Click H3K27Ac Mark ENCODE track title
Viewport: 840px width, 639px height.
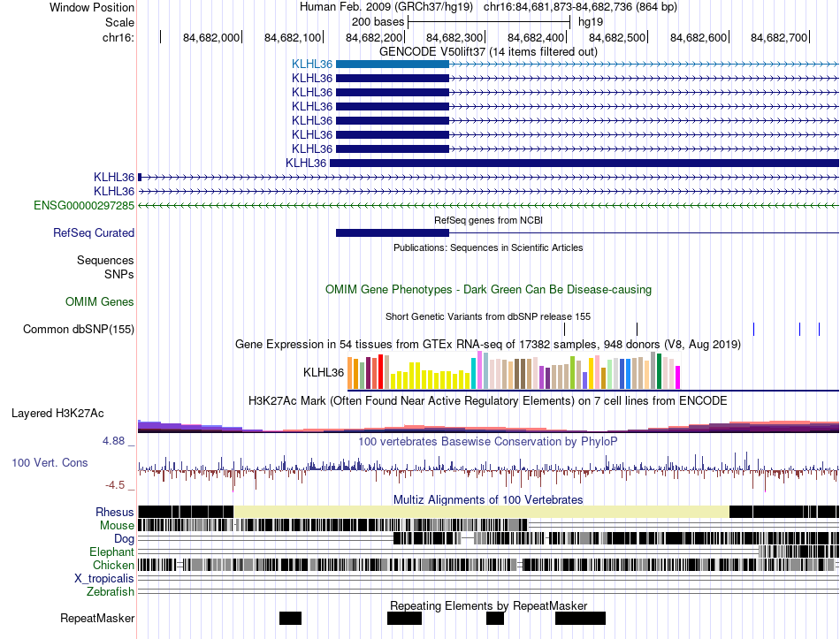488,401
